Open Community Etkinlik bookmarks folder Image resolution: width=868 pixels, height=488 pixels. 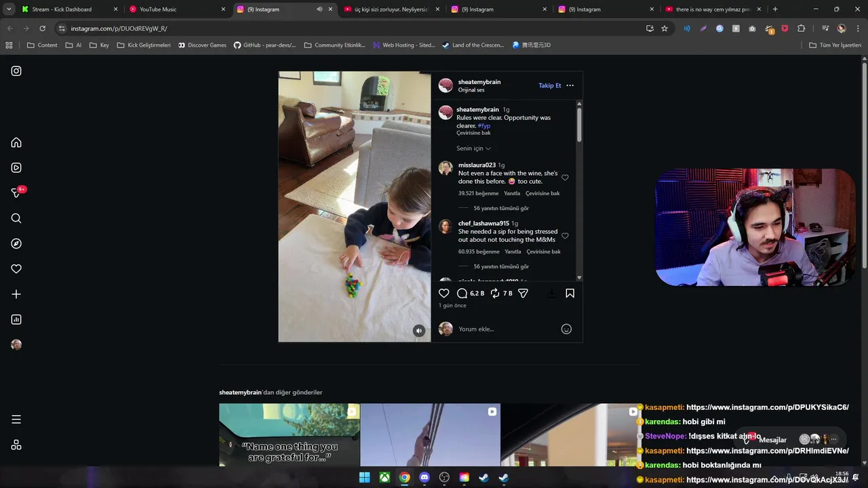click(335, 45)
